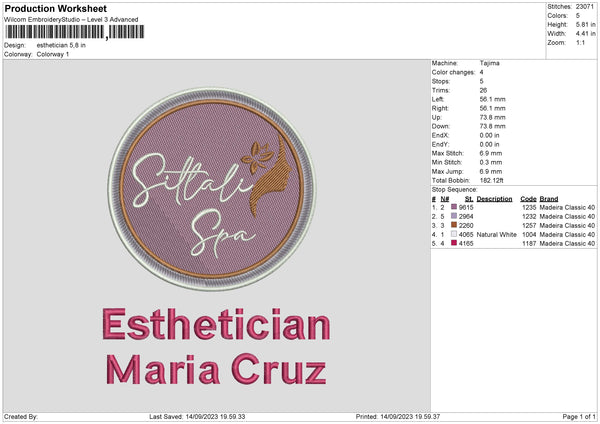Click the Machine value 'Tajima'
Image resolution: width=600 pixels, height=424 pixels.
(x=489, y=63)
